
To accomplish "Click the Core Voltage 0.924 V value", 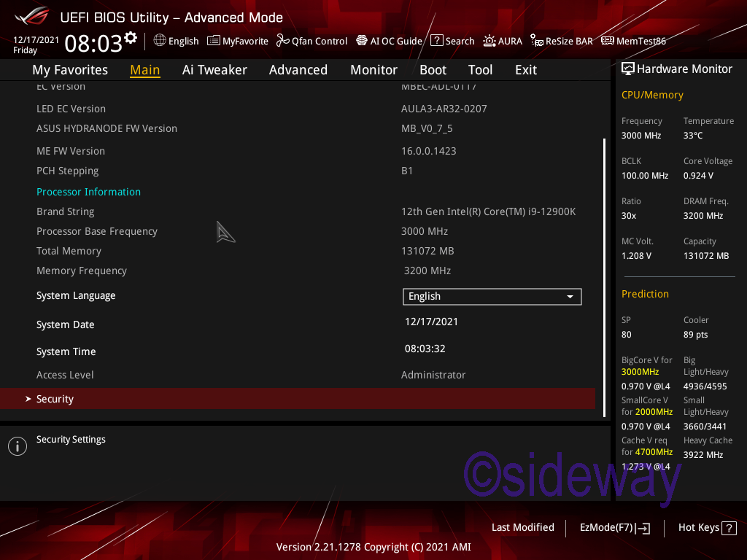I will pyautogui.click(x=698, y=176).
